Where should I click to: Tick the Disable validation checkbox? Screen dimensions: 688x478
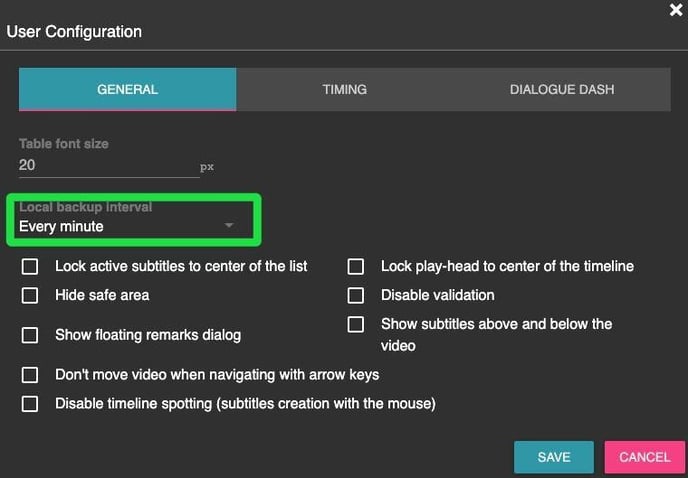pos(356,296)
